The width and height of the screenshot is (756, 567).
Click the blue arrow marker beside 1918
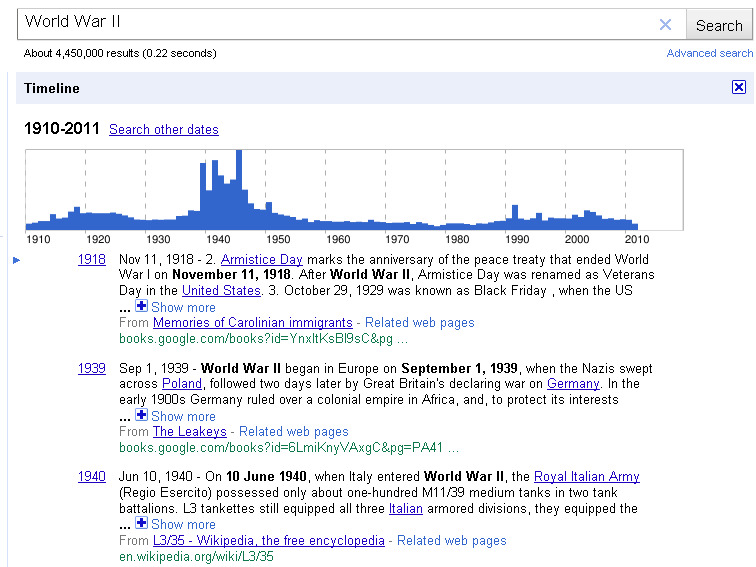coord(17,260)
